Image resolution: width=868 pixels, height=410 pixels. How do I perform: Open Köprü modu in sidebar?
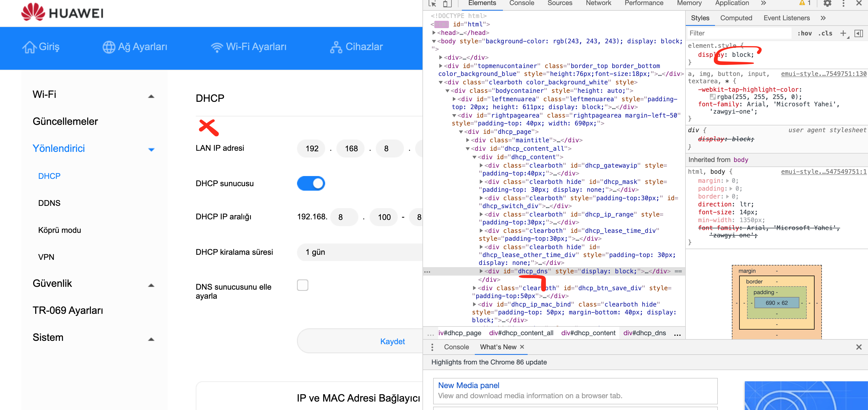tap(60, 230)
